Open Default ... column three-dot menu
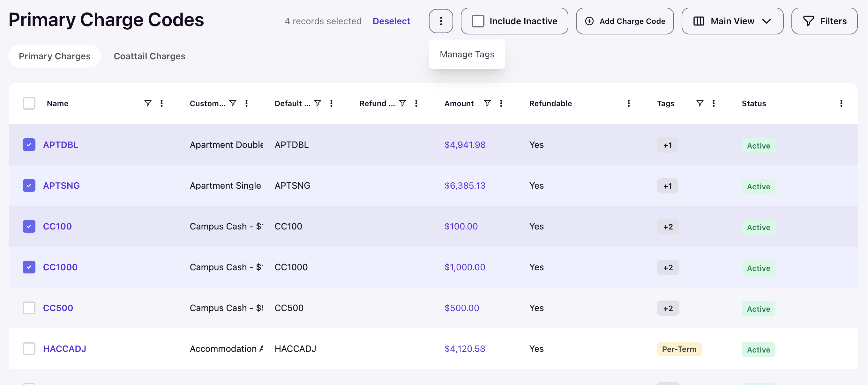This screenshot has width=868, height=385. tap(331, 103)
